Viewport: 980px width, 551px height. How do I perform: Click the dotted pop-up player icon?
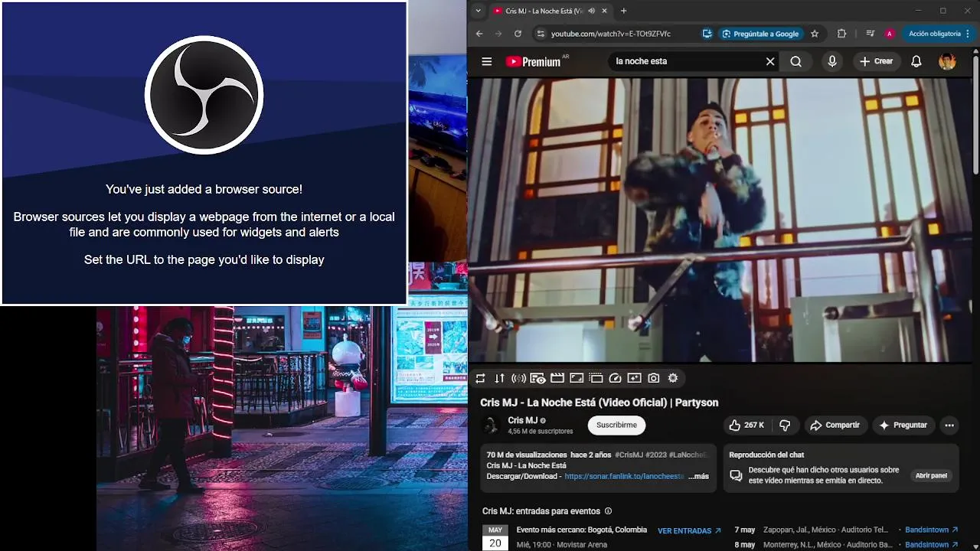596,378
